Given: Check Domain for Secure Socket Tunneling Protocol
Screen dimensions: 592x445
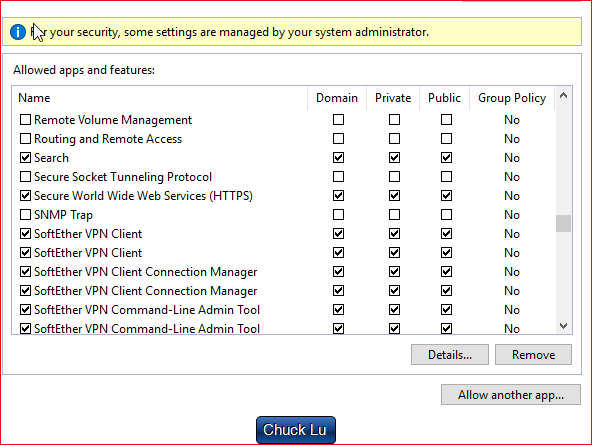Looking at the screenshot, I should coord(338,177).
